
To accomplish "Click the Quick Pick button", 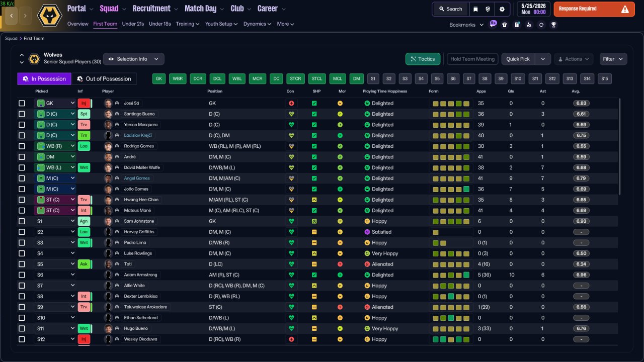I will pos(518,59).
